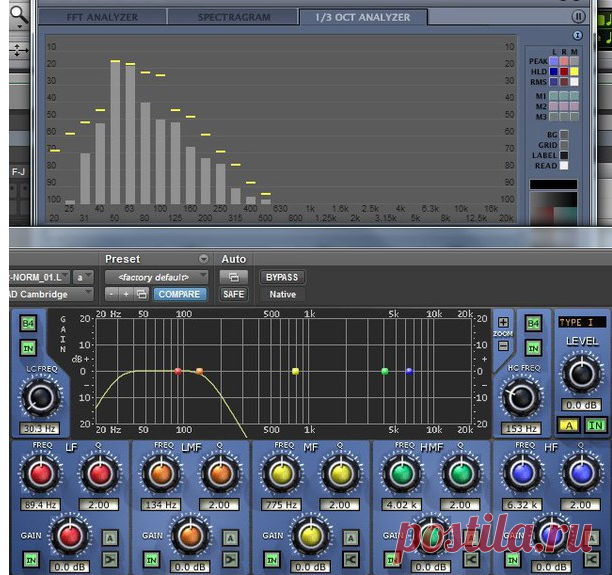Click the SAFE button
The width and height of the screenshot is (612, 575).
click(233, 294)
